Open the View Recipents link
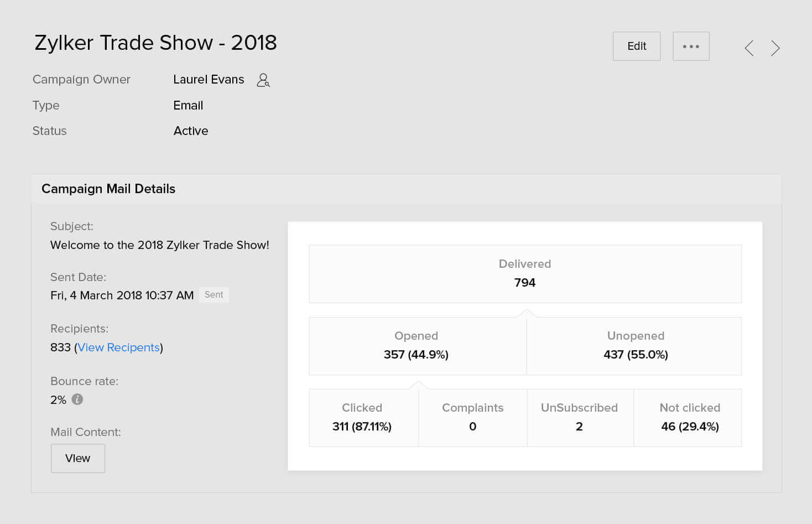The image size is (812, 524). tap(118, 347)
